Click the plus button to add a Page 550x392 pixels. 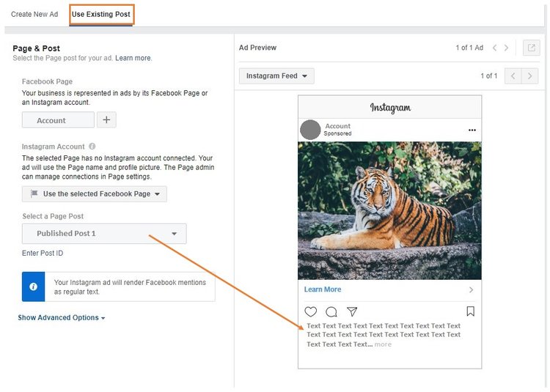pyautogui.click(x=106, y=120)
